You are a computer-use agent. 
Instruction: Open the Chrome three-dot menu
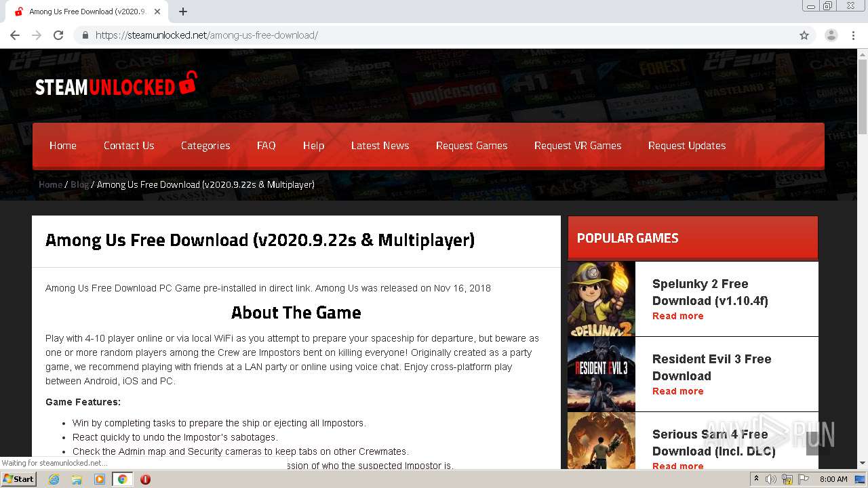(854, 35)
